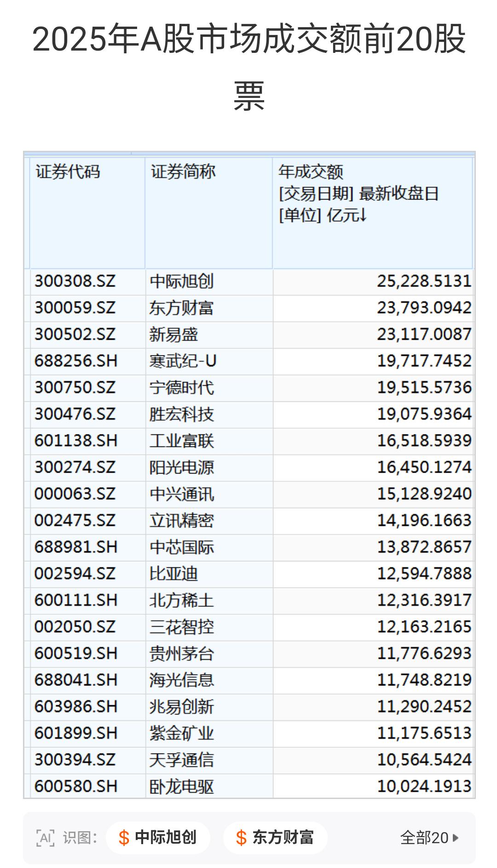Click the dollar icon beside 东方财富 tag
The width and height of the screenshot is (497, 868).
tap(241, 838)
